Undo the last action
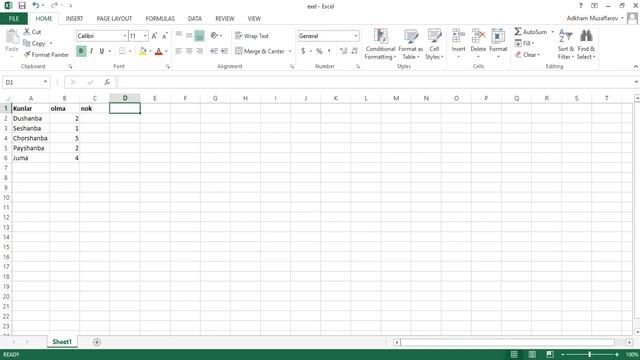Image resolution: width=640 pixels, height=360 pixels. tap(36, 6)
